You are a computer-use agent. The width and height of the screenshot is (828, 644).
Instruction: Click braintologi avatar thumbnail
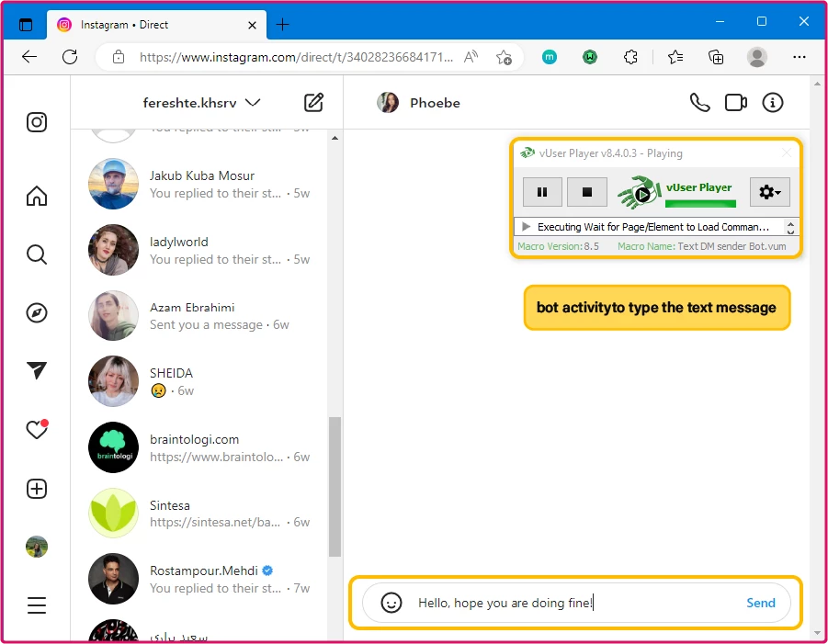pos(113,447)
